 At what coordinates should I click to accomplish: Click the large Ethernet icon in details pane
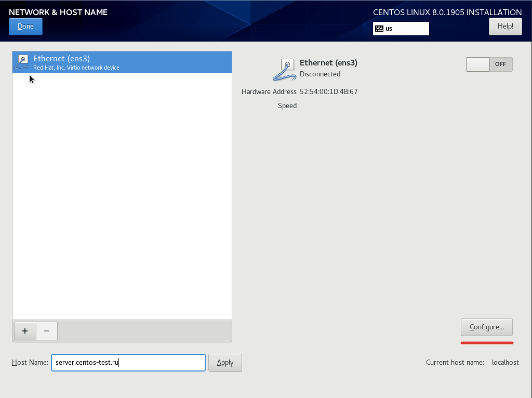[x=284, y=70]
